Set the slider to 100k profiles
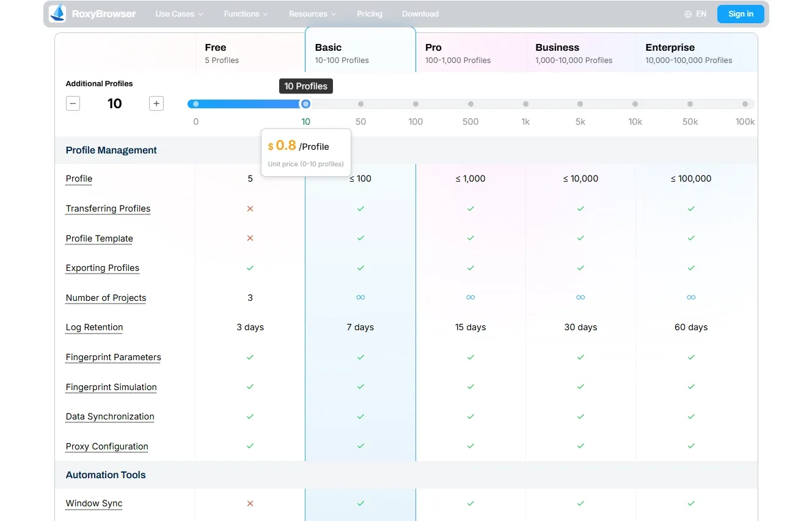This screenshot has width=812, height=521. 745,104
